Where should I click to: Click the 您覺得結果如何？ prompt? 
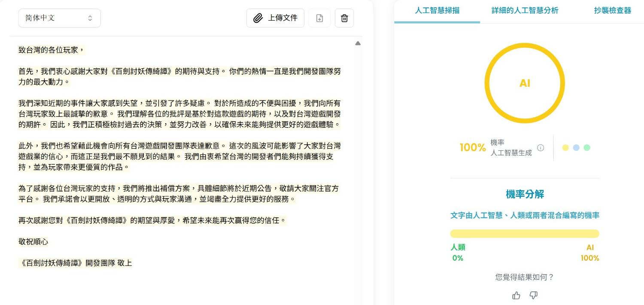point(525,278)
